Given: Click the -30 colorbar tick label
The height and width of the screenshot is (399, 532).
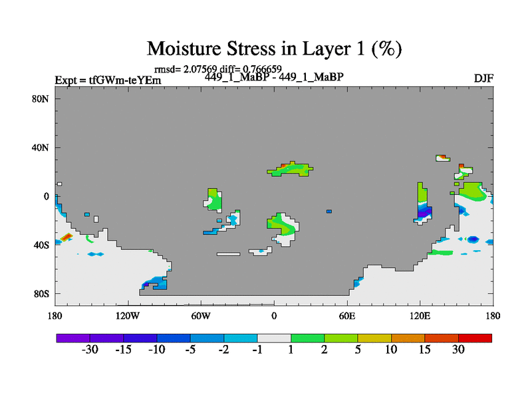Looking at the screenshot, I should tap(90, 350).
